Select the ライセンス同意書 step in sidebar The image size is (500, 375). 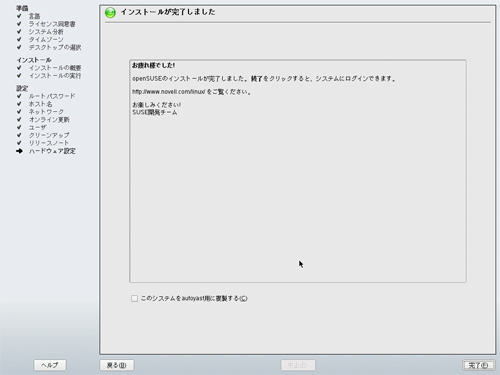click(52, 24)
